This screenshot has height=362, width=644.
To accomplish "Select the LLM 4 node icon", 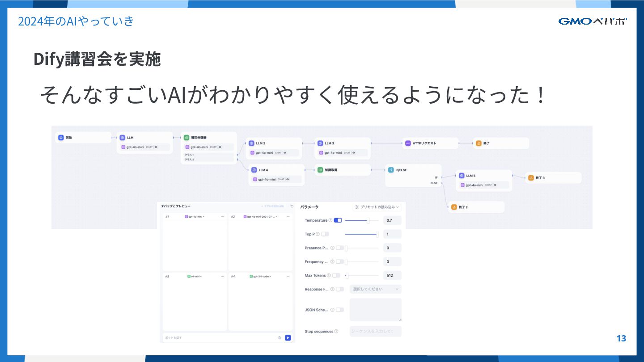I will point(254,170).
